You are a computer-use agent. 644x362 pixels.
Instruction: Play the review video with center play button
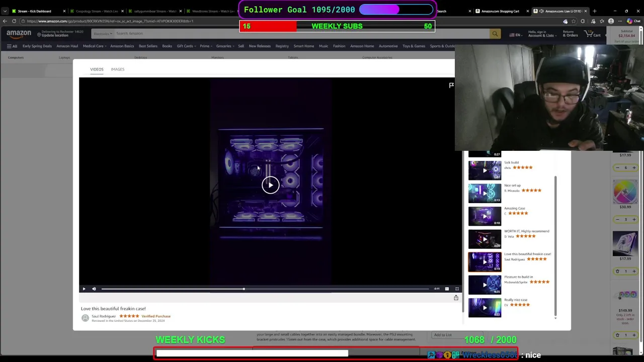pos(270,185)
